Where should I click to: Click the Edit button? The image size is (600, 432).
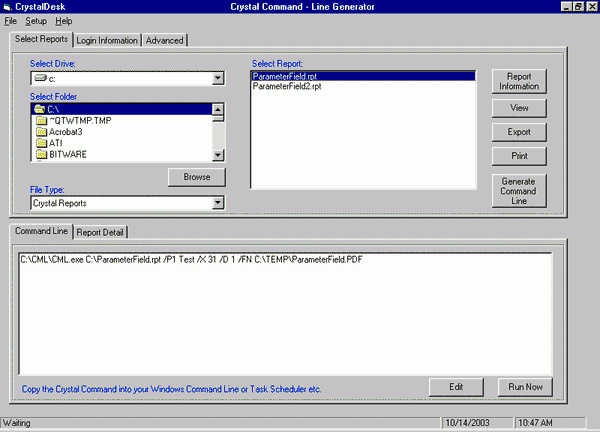(x=456, y=387)
